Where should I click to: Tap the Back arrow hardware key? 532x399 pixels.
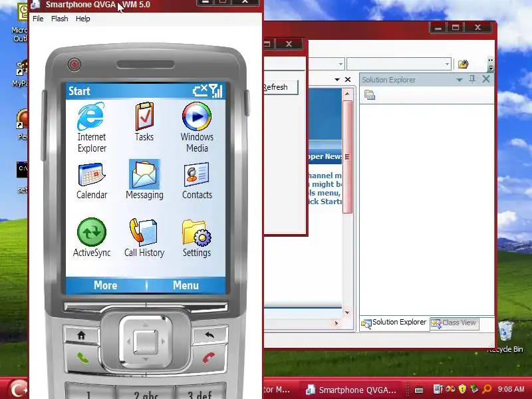coord(209,336)
